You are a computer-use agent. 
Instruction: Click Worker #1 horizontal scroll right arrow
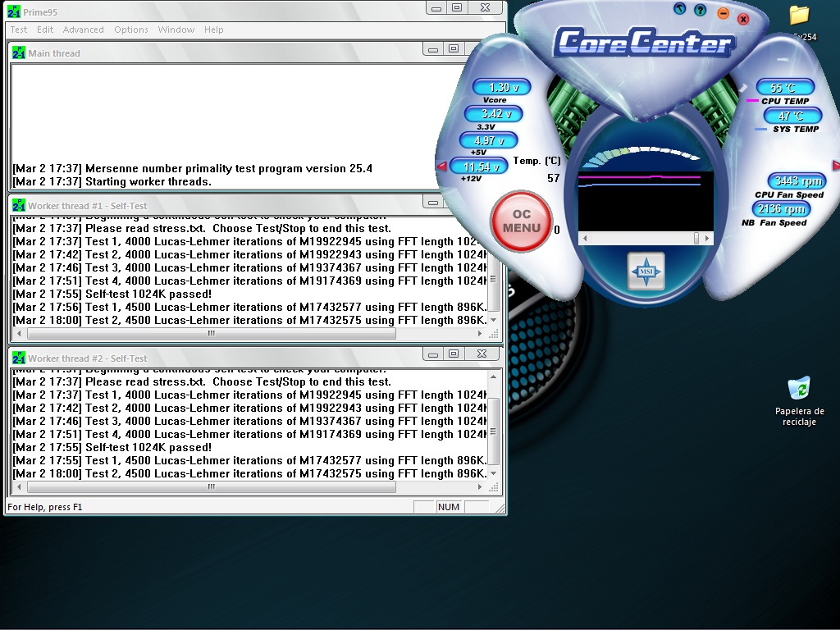pos(479,333)
